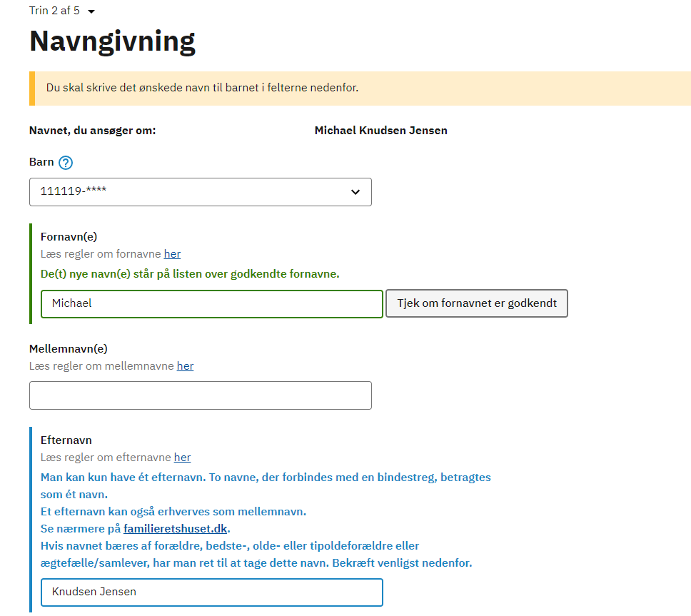Focus the empty Mellemnavn(e) input field
Image resolution: width=691 pixels, height=616 pixels.
tap(201, 395)
